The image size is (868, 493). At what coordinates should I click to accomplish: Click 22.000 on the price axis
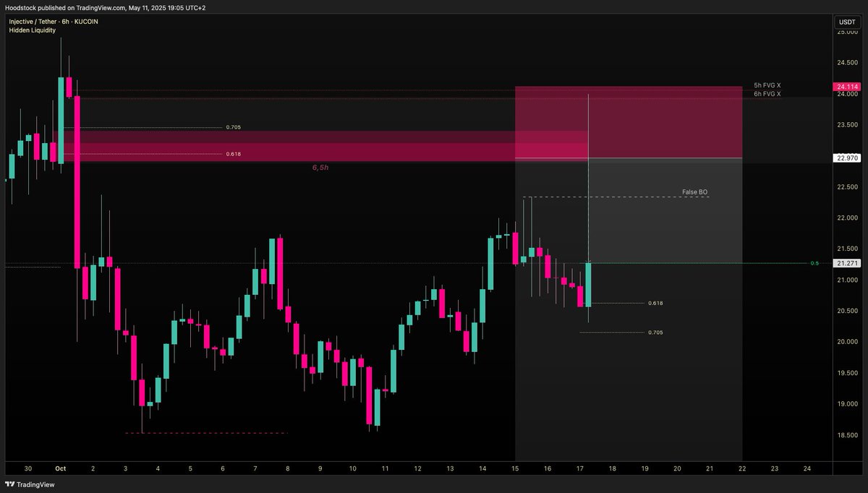[x=847, y=218]
